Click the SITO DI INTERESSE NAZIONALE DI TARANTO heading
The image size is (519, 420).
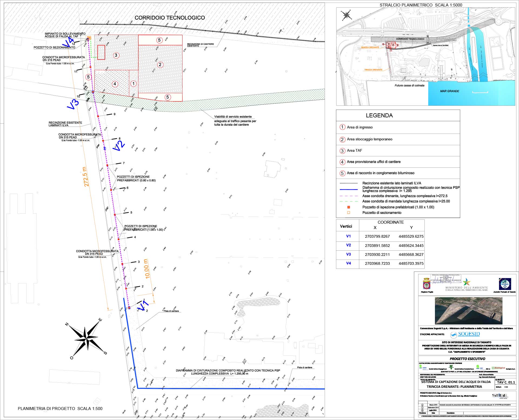point(467,342)
